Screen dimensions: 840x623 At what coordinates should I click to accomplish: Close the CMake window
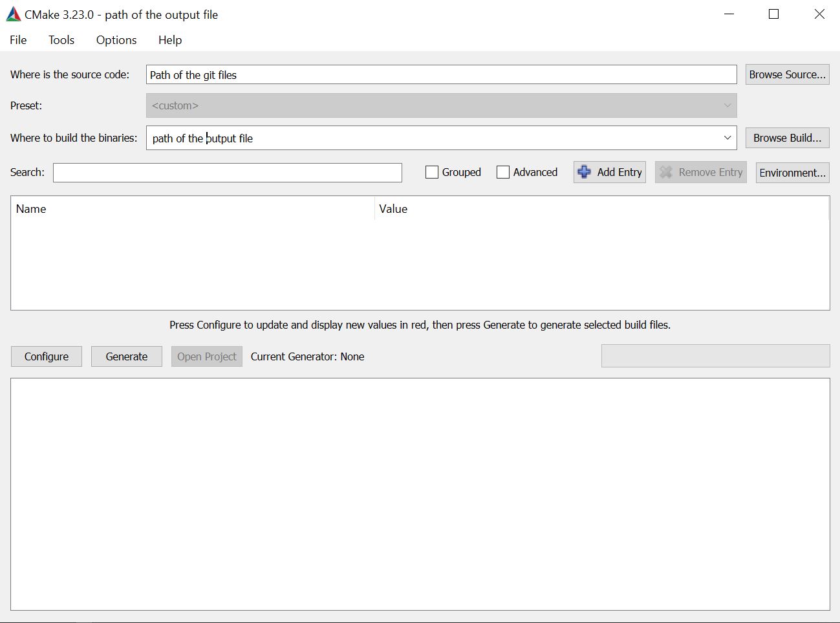[x=819, y=14]
